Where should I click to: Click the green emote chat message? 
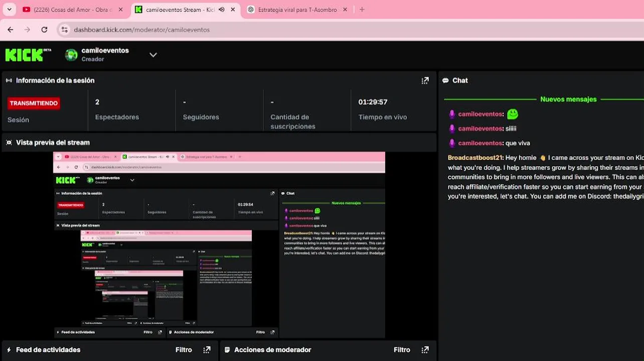pos(512,114)
